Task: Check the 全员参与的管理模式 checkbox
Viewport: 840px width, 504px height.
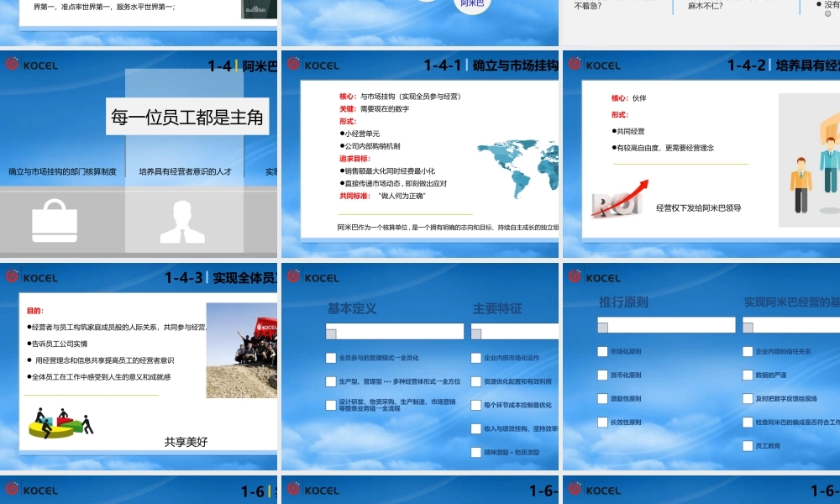Action: tap(330, 358)
